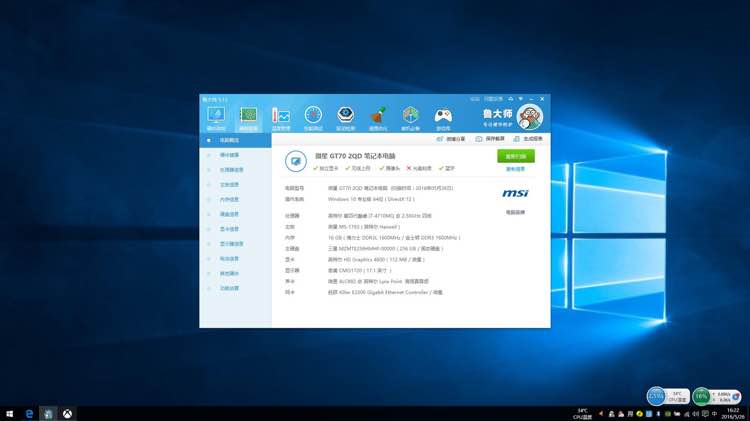Click the MSI brand logo
Viewport: 750px width, 421px height.
coord(515,193)
